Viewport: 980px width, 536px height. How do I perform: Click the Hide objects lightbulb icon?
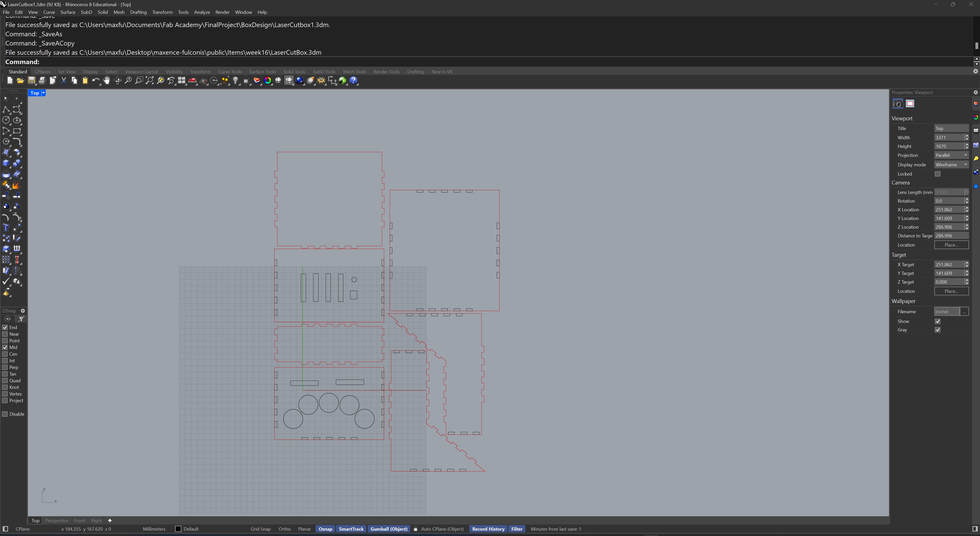pos(235,80)
